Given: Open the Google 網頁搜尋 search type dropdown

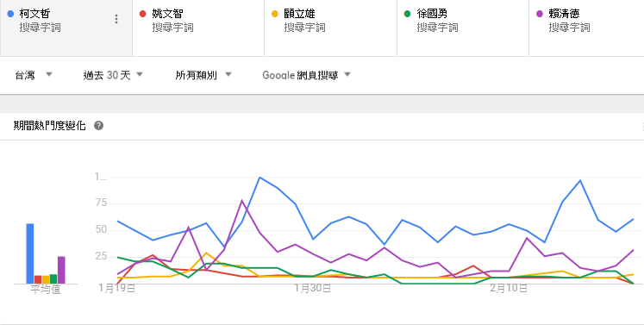Looking at the screenshot, I should pos(307,75).
